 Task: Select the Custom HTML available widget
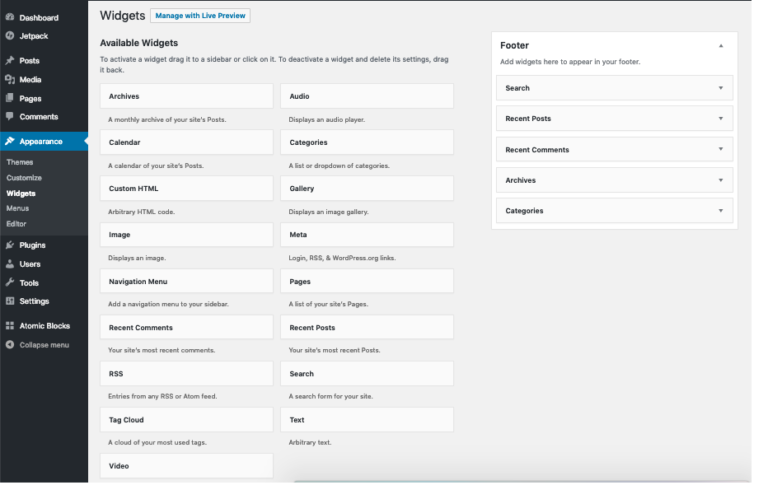tap(186, 188)
